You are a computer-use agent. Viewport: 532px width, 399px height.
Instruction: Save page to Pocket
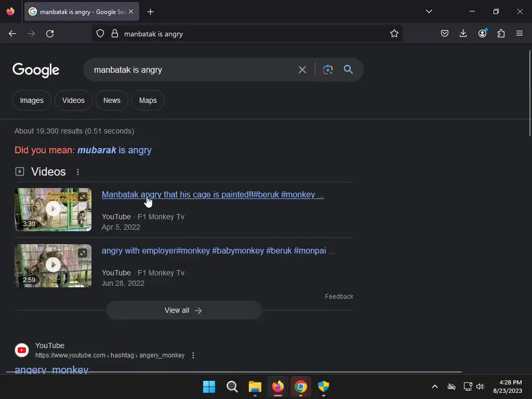pyautogui.click(x=445, y=34)
